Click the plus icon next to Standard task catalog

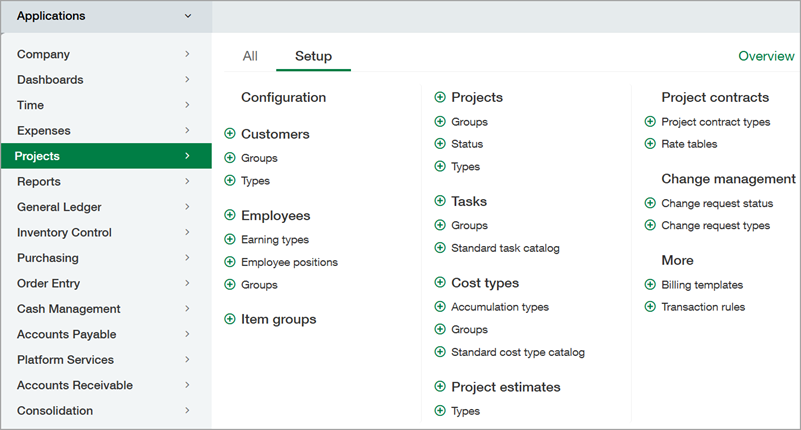[x=440, y=248]
